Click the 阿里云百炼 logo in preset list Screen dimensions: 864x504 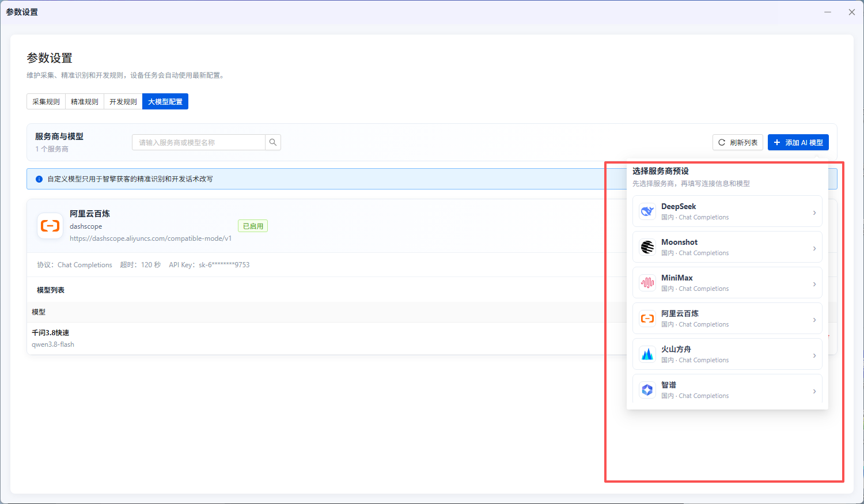647,319
